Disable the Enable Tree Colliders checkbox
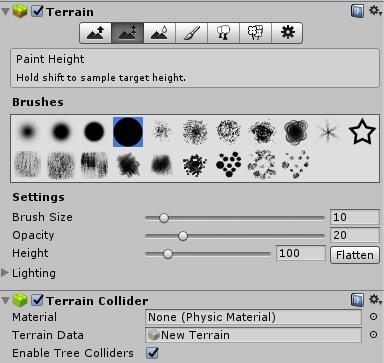 tap(152, 352)
